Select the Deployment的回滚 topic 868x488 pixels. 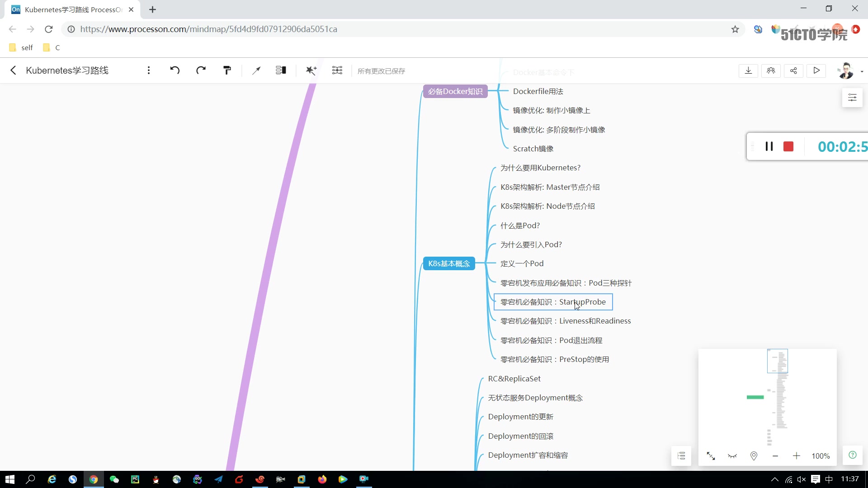[520, 436]
